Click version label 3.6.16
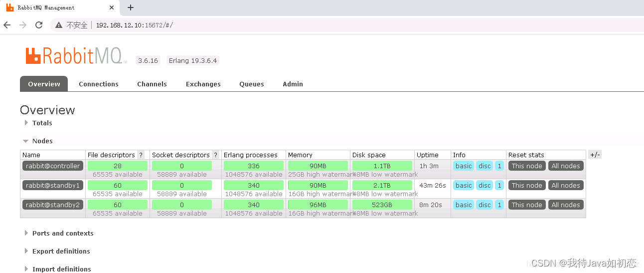Screen dimensions: 644x273 coord(148,60)
